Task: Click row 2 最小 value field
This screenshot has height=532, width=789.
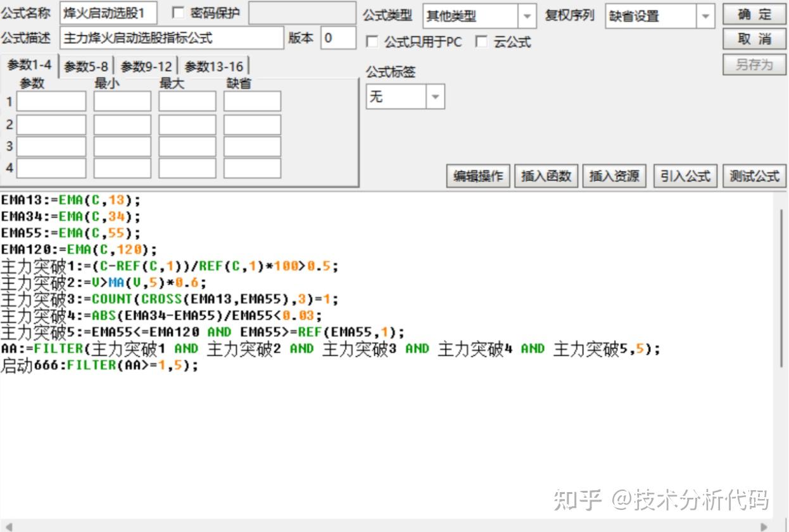Action: tap(122, 125)
